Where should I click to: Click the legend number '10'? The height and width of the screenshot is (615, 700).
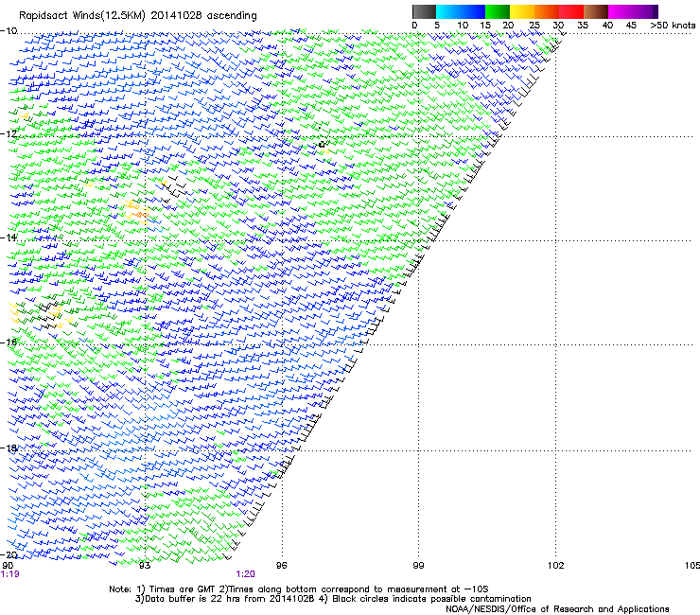pyautogui.click(x=463, y=26)
